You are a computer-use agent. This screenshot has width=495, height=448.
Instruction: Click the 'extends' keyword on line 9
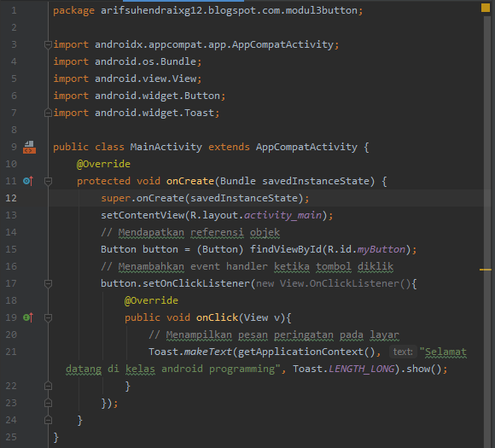(229, 147)
